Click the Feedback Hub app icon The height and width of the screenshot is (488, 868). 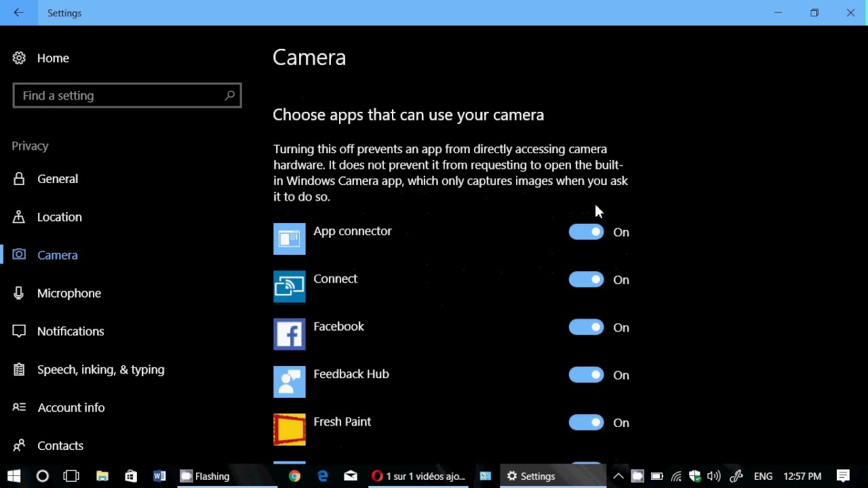click(x=290, y=382)
